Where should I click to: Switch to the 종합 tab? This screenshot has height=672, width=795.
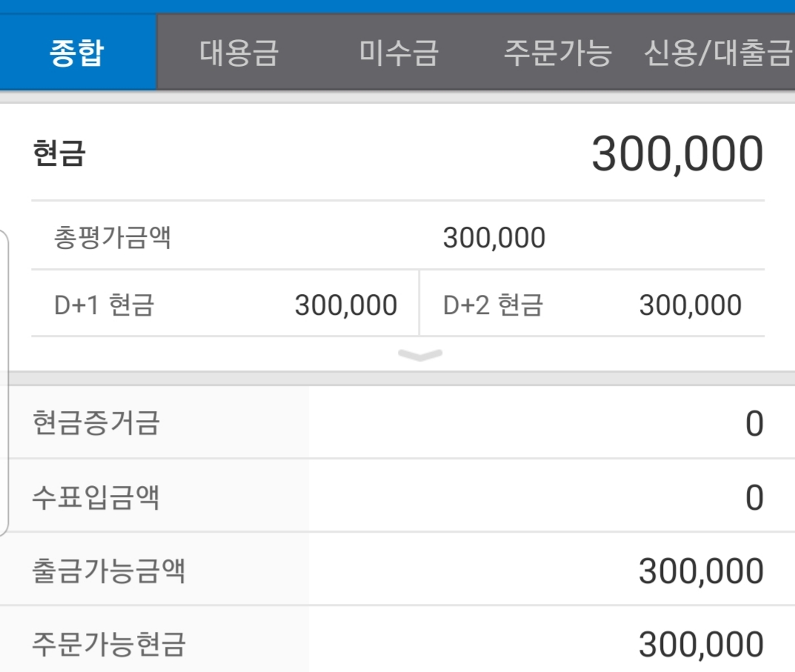click(x=77, y=53)
